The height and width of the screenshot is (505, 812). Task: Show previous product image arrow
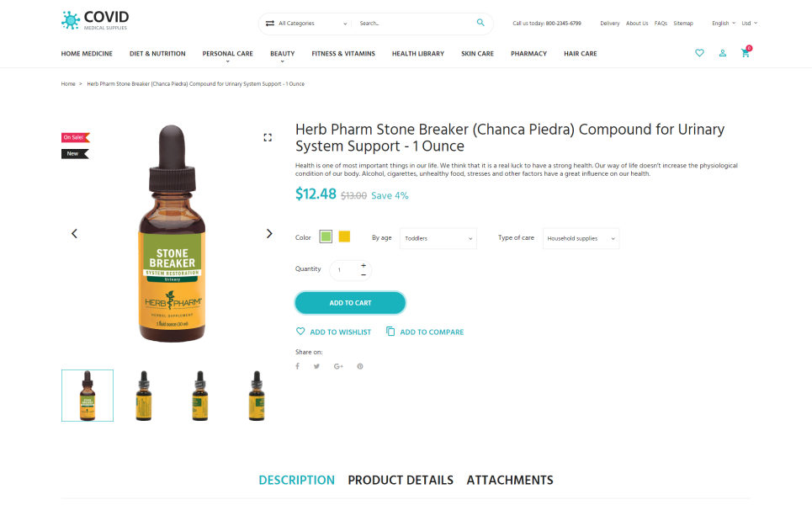(x=74, y=234)
